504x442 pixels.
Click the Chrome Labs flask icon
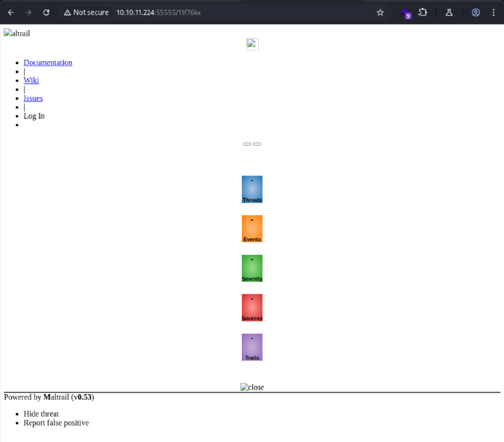tap(449, 12)
